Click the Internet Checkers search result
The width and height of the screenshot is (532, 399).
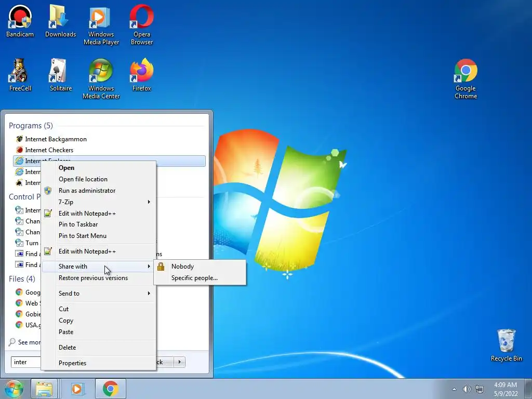109,150
